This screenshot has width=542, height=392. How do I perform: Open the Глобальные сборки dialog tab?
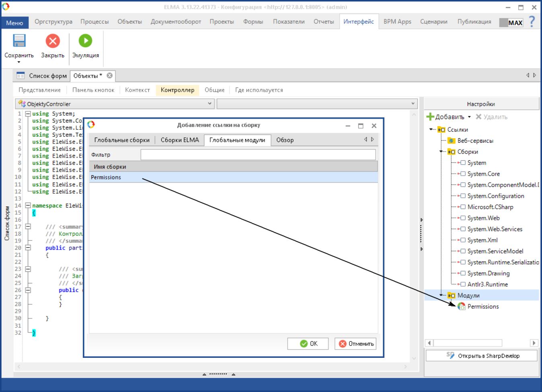122,140
